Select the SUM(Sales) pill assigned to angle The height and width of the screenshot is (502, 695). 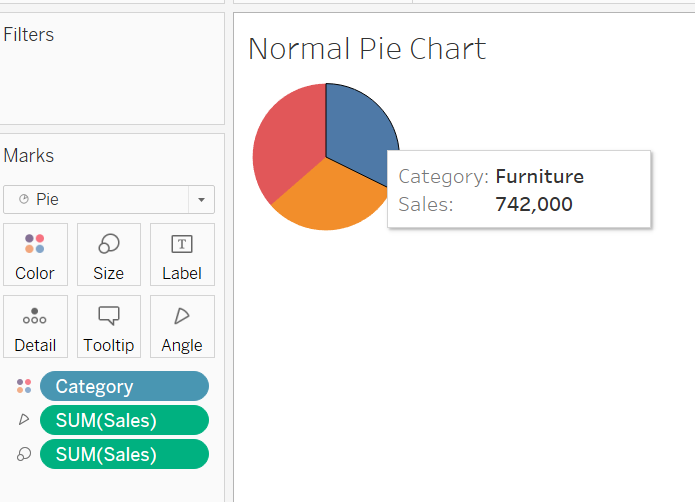point(124,420)
